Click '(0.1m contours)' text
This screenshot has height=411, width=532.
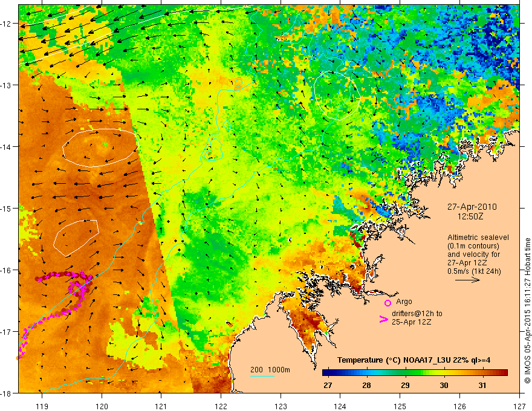tap(473, 246)
